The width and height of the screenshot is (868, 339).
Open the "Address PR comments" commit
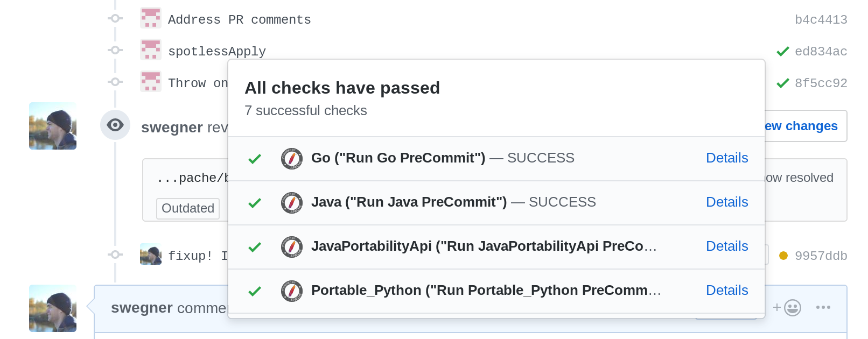point(239,20)
